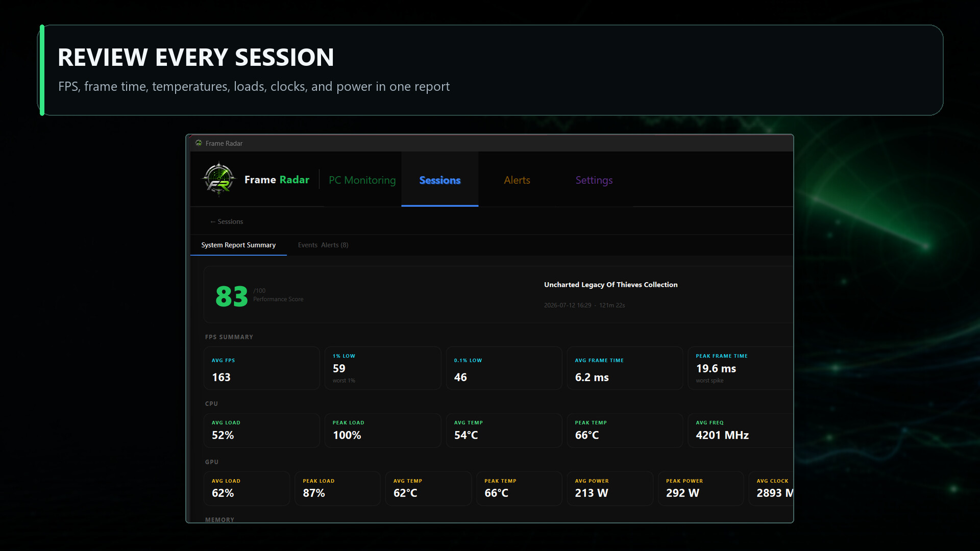Click the AVG FREQ value '4201 MHz'
980x551 pixels.
click(x=722, y=435)
